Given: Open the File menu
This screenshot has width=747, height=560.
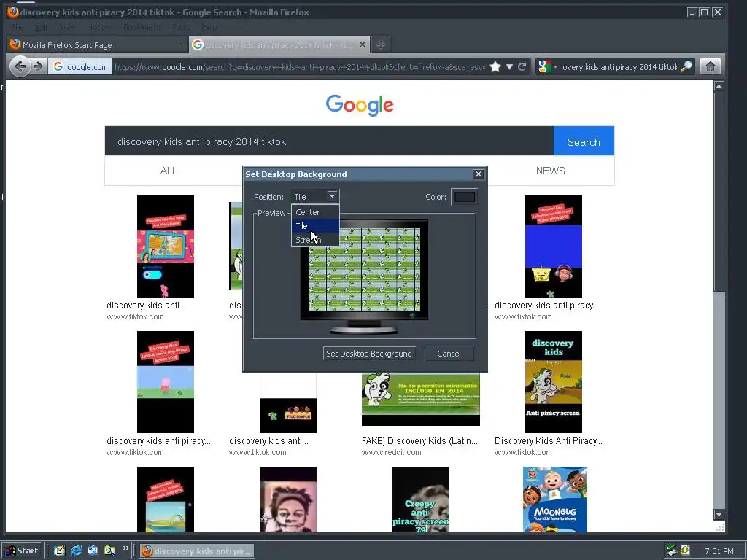Looking at the screenshot, I should (17, 27).
